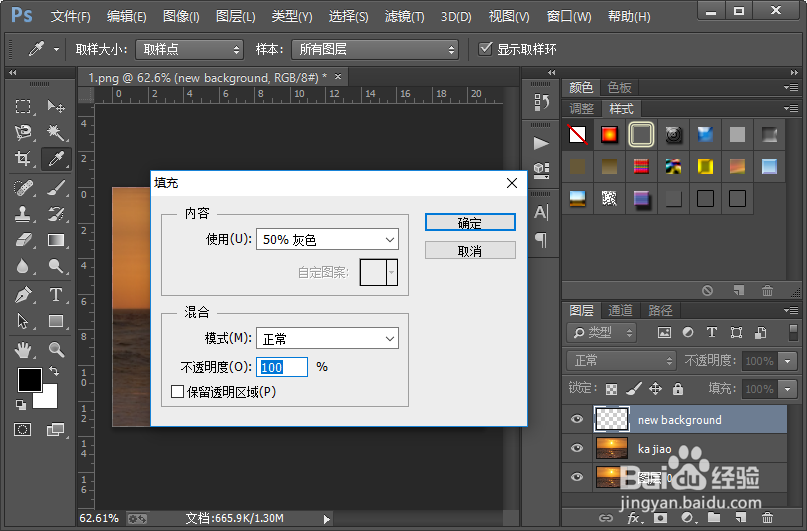Switch to the Swatches tab
The width and height of the screenshot is (807, 531).
click(x=619, y=87)
